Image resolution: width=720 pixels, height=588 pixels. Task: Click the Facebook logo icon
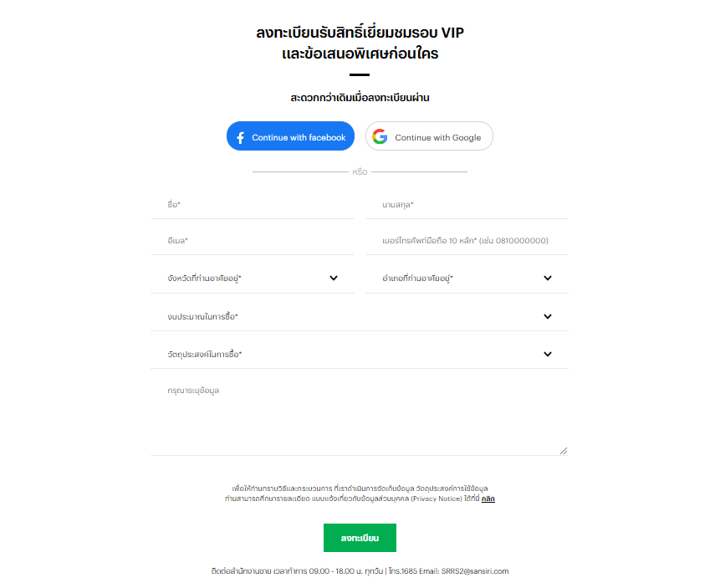pos(240,137)
